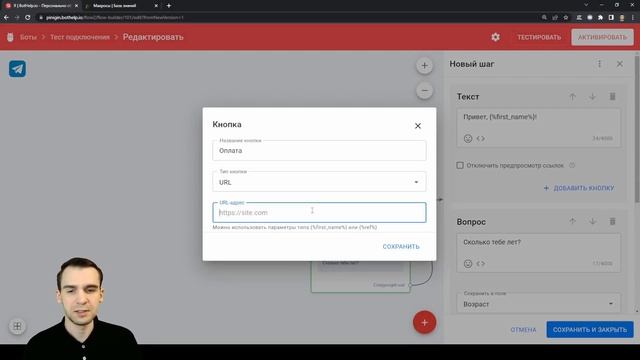Move the Текст block up

click(x=572, y=97)
